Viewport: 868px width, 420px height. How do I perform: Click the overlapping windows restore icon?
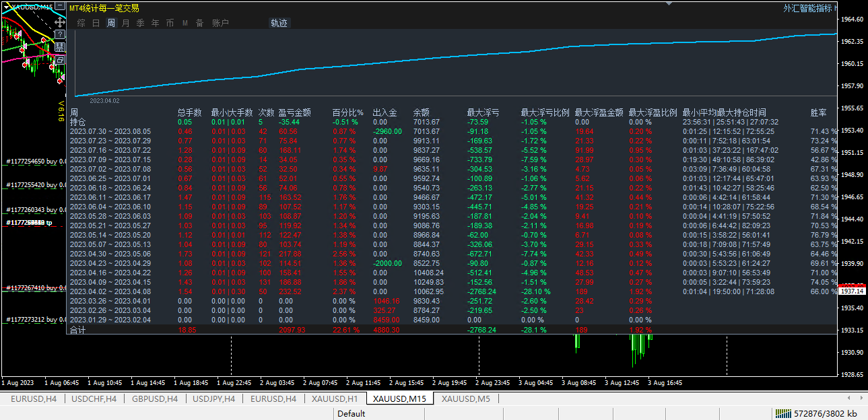tap(60, 60)
